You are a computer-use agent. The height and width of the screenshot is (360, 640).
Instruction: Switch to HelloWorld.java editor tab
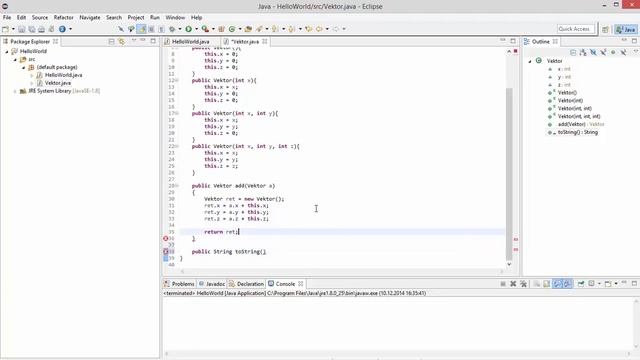pos(190,42)
